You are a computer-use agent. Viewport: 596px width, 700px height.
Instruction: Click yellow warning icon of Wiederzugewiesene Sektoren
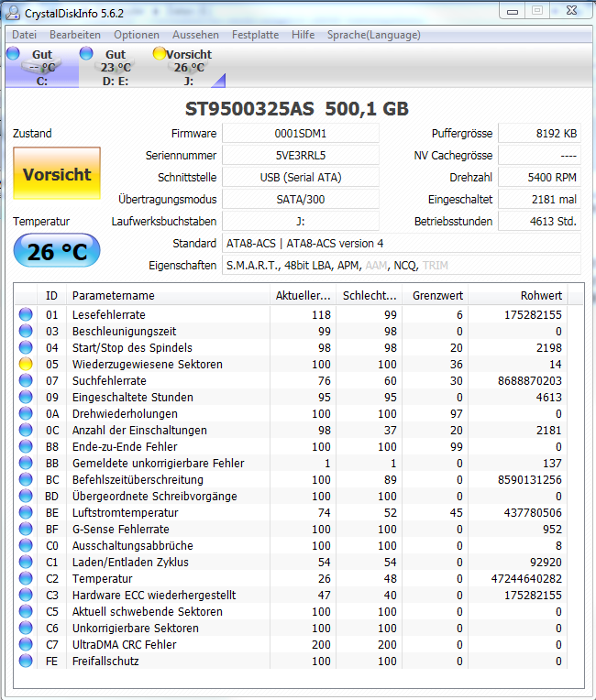click(x=26, y=364)
